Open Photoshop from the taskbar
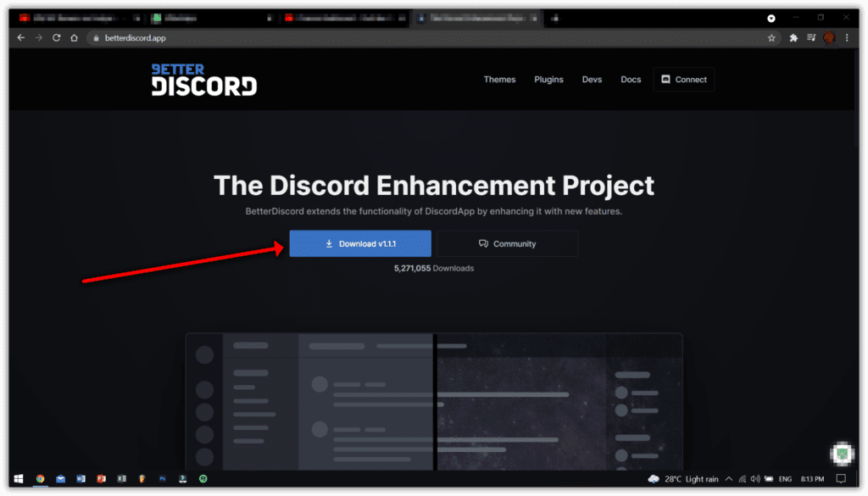 (x=162, y=479)
